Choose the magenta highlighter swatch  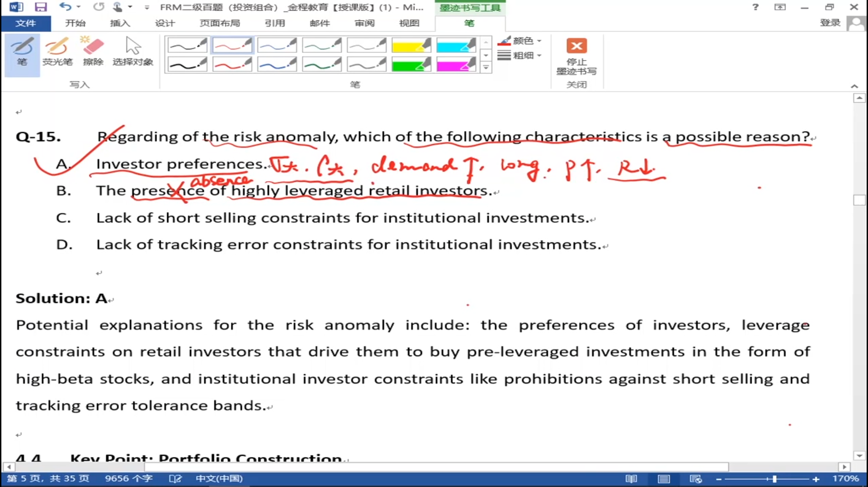456,64
